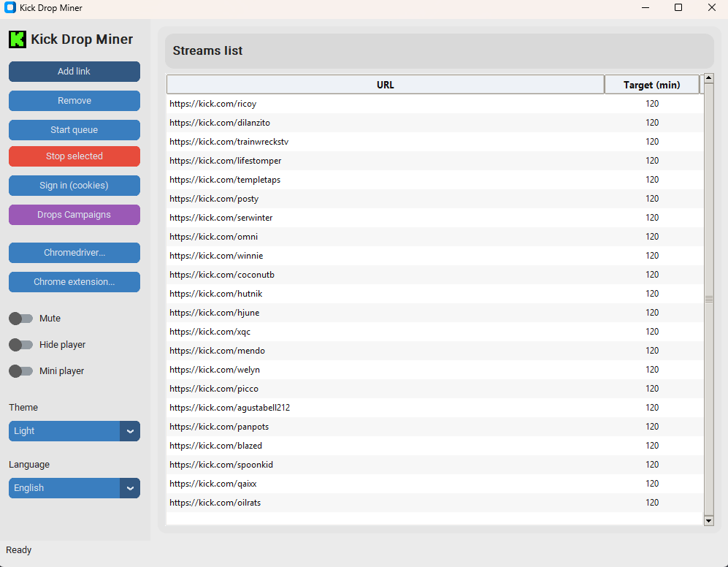
Task: Select the https://kick.com/lifestomper row
Action: coord(435,161)
